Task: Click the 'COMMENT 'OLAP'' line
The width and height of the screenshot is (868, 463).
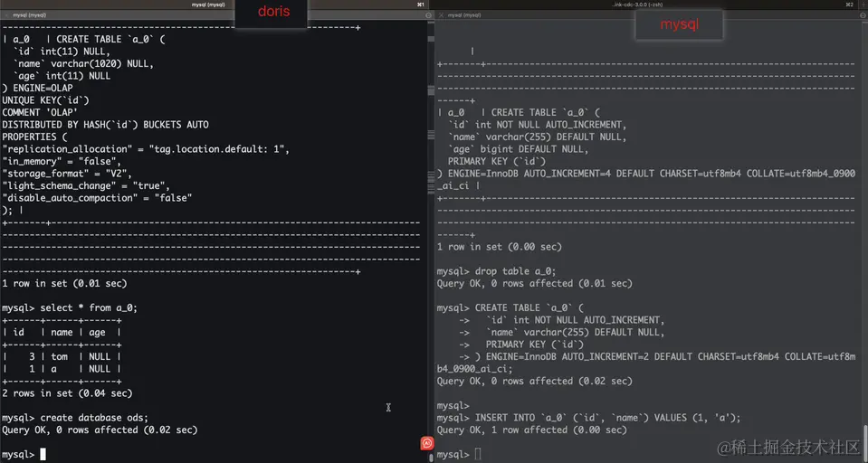Action: pyautogui.click(x=40, y=112)
